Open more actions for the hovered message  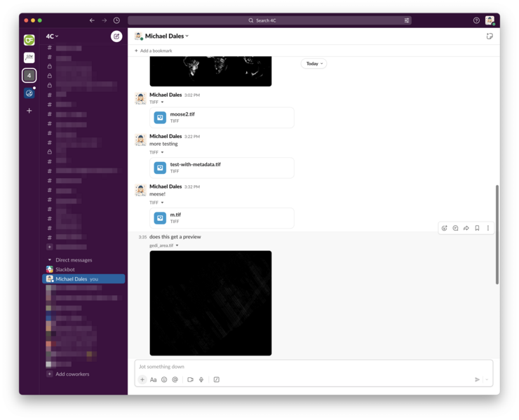488,228
